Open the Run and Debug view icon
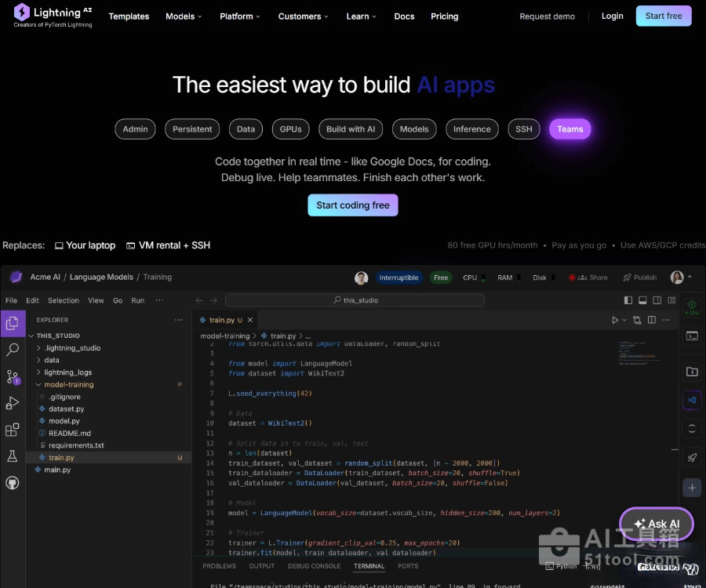The width and height of the screenshot is (706, 588). point(13,403)
